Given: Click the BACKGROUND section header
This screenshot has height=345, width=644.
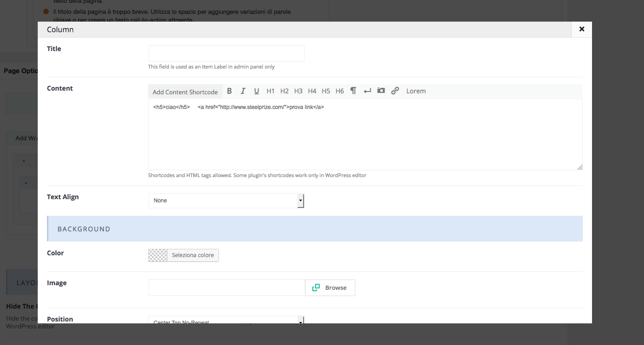Looking at the screenshot, I should click(x=315, y=229).
